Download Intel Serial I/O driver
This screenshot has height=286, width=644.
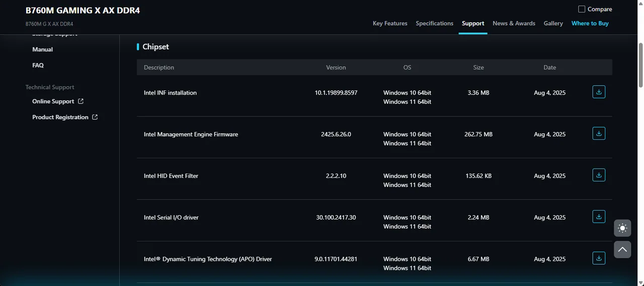[x=599, y=217]
